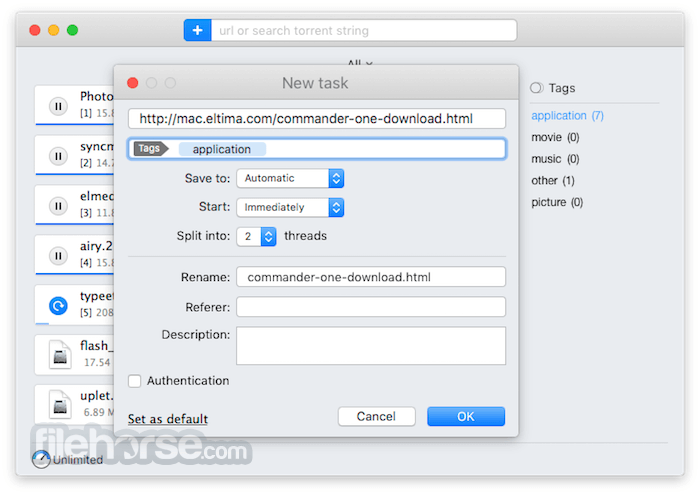The image size is (700, 495).
Task: Click the airy.2 download item name
Action: (96, 246)
